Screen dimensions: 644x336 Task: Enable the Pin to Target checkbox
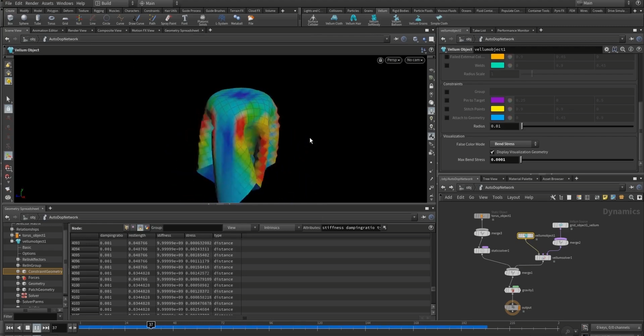[447, 100]
